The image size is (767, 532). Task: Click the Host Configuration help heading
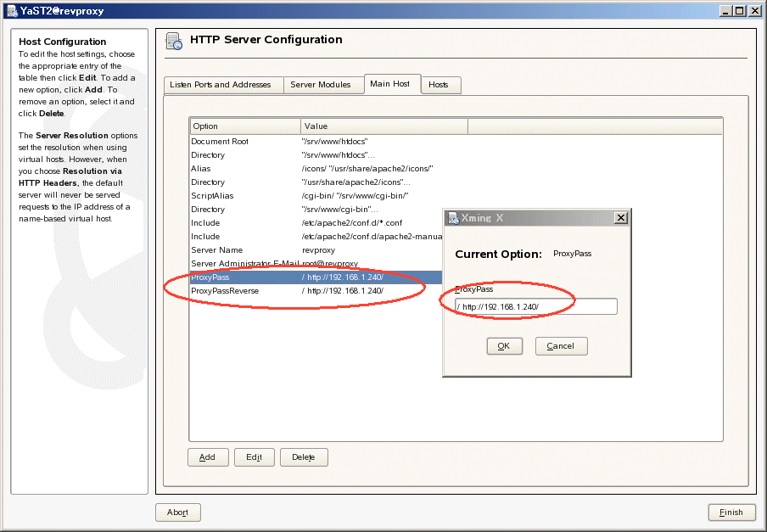click(x=62, y=42)
